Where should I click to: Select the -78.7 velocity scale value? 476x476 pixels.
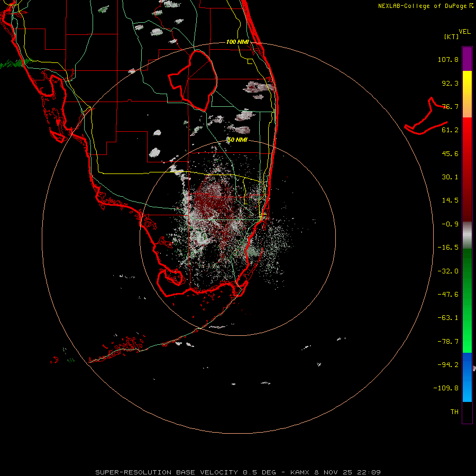tap(448, 342)
